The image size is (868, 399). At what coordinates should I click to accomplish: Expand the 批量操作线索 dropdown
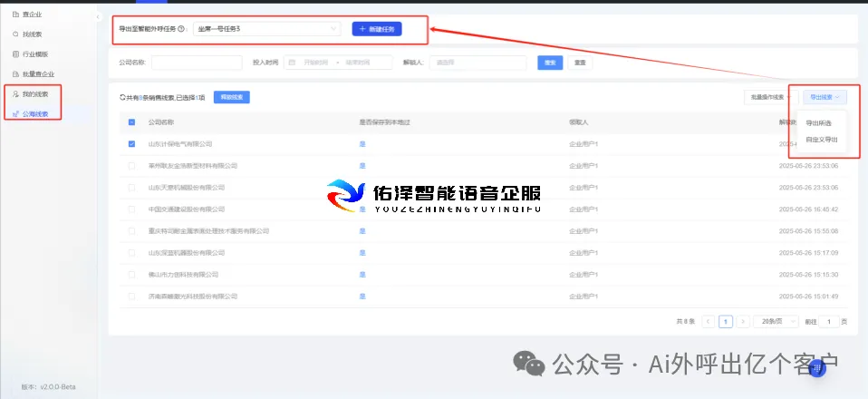point(771,97)
